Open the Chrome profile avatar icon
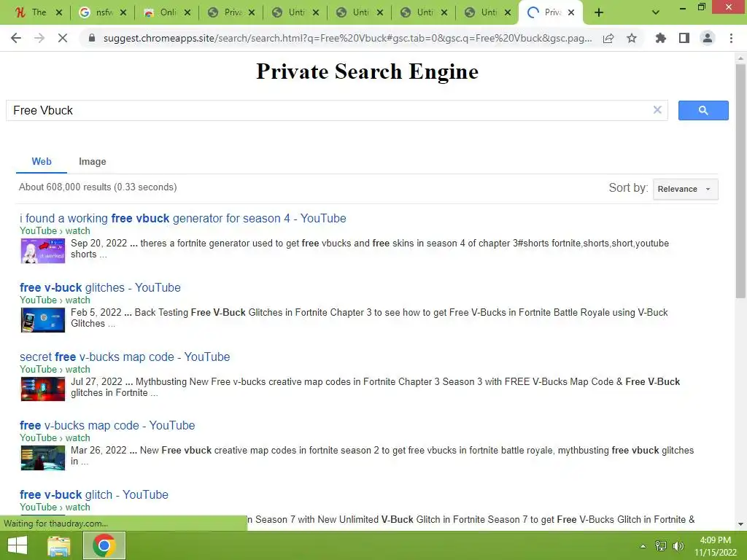Screen dimensions: 747x560 tap(708, 38)
